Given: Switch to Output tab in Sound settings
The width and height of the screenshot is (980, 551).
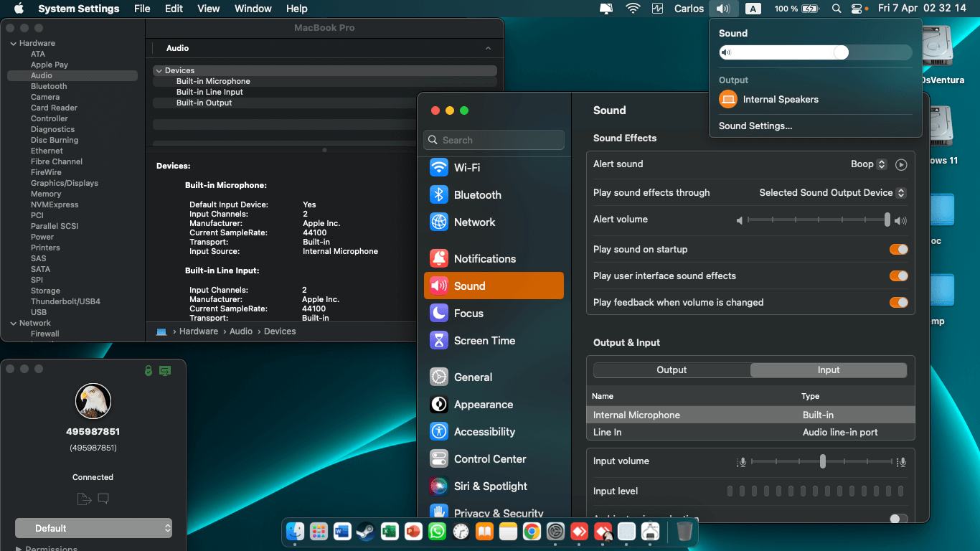Looking at the screenshot, I should coord(672,370).
